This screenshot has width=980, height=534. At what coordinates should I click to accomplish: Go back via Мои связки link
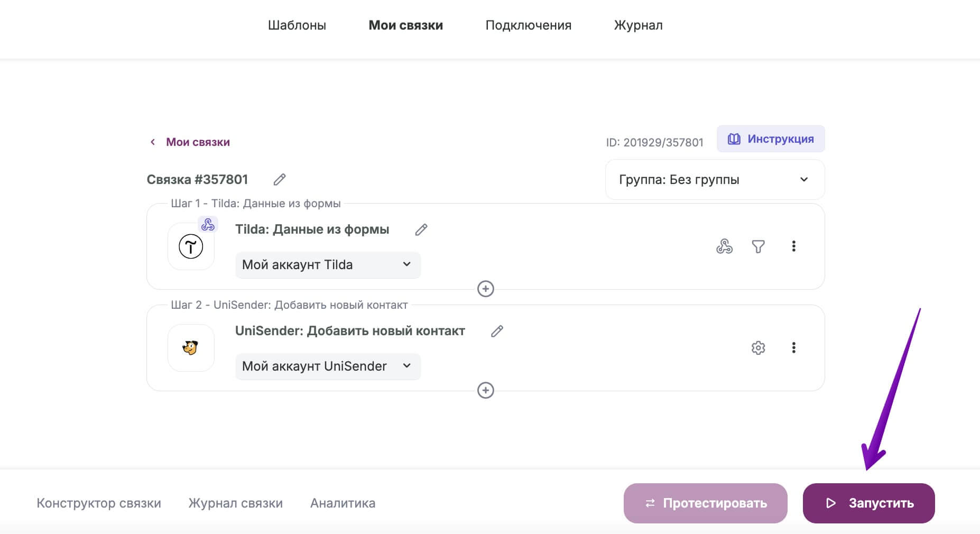click(190, 142)
